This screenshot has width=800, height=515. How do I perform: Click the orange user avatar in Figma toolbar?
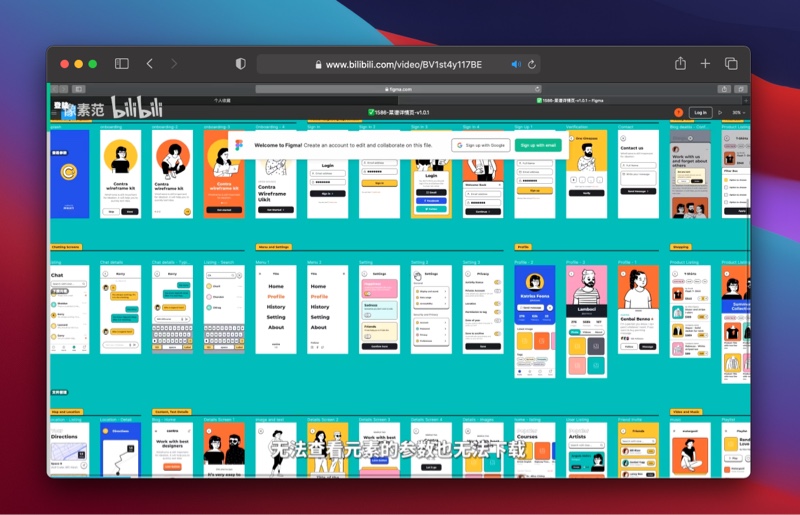point(678,112)
